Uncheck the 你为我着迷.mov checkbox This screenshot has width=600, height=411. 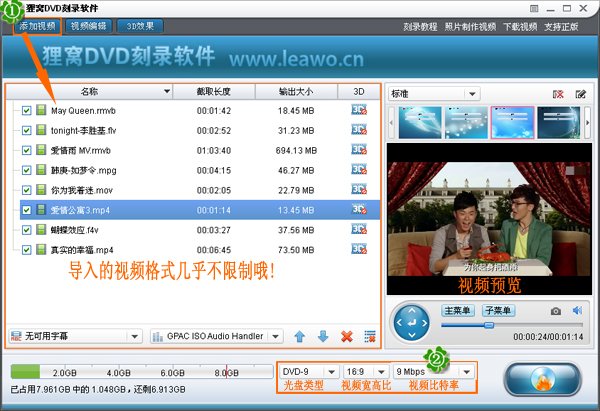click(x=26, y=190)
